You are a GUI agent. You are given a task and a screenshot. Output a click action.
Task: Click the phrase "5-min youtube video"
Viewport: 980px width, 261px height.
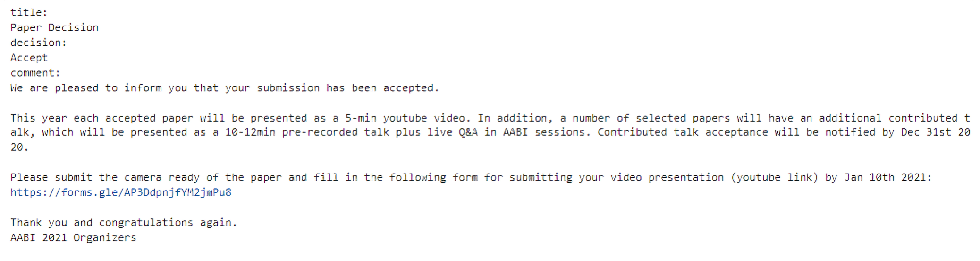coord(405,118)
